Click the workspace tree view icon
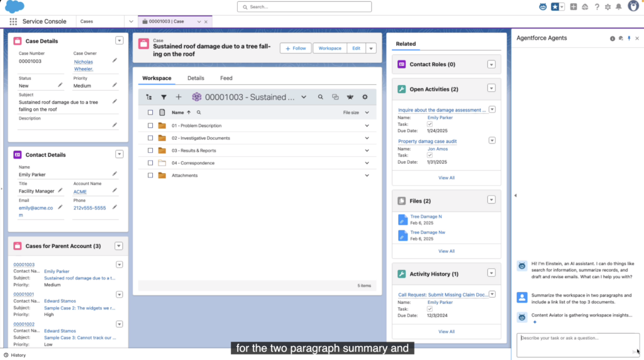Image resolution: width=644 pixels, height=360 pixels. pyautogui.click(x=149, y=97)
